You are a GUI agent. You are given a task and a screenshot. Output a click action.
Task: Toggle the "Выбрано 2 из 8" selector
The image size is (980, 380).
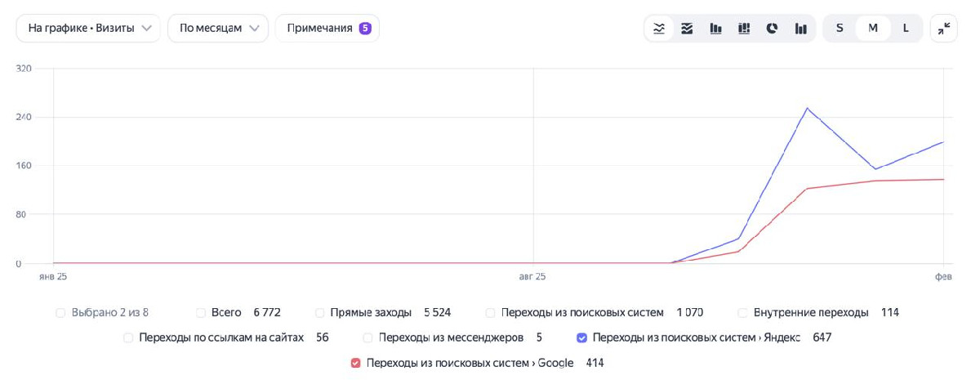pyautogui.click(x=60, y=312)
